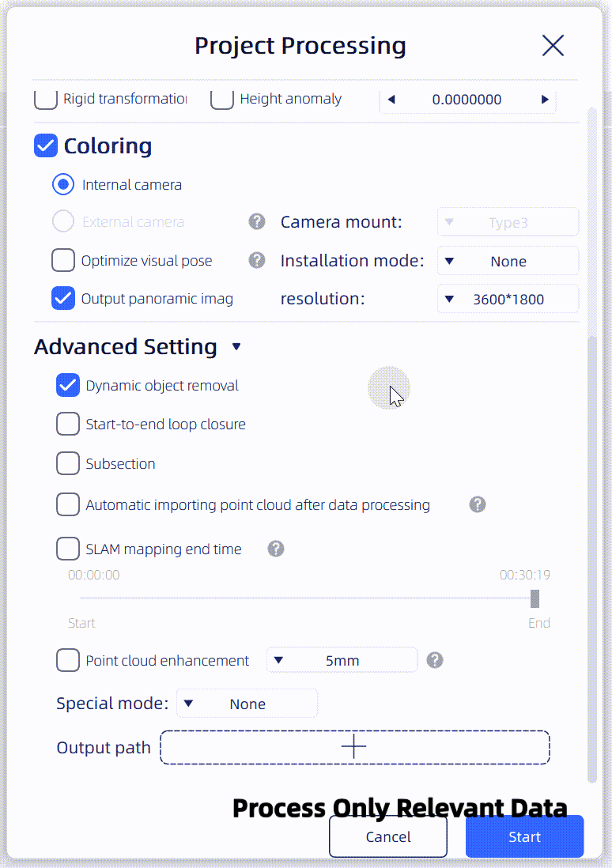Viewport: 612px width, 868px height.
Task: Enable Start-to-end loop closure
Action: click(68, 424)
